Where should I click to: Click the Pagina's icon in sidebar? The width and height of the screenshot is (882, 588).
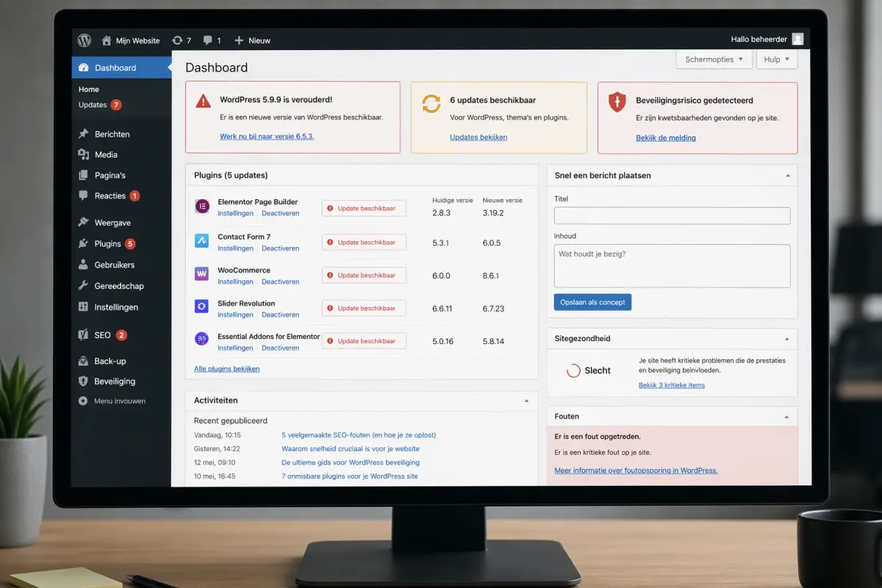(83, 175)
